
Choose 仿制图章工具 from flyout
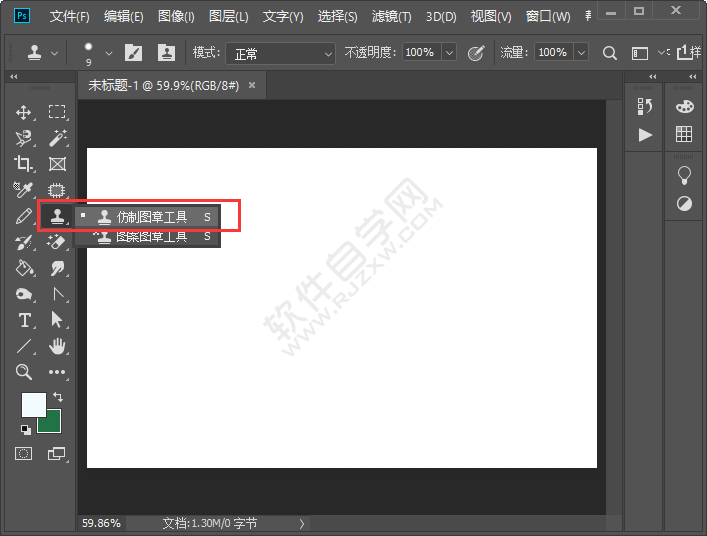[147, 217]
